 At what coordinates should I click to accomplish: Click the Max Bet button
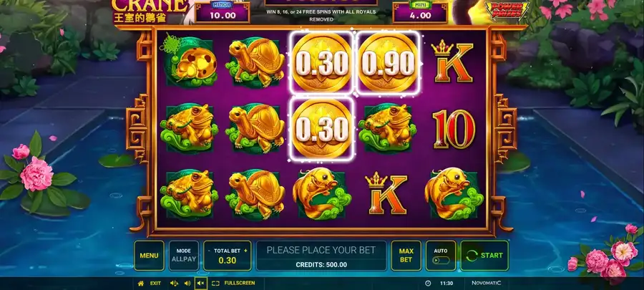click(x=406, y=256)
